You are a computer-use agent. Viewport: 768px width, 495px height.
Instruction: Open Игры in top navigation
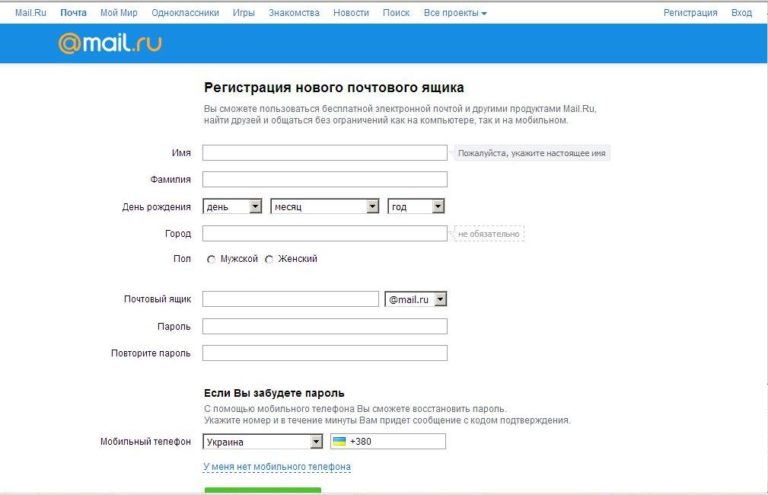[244, 13]
